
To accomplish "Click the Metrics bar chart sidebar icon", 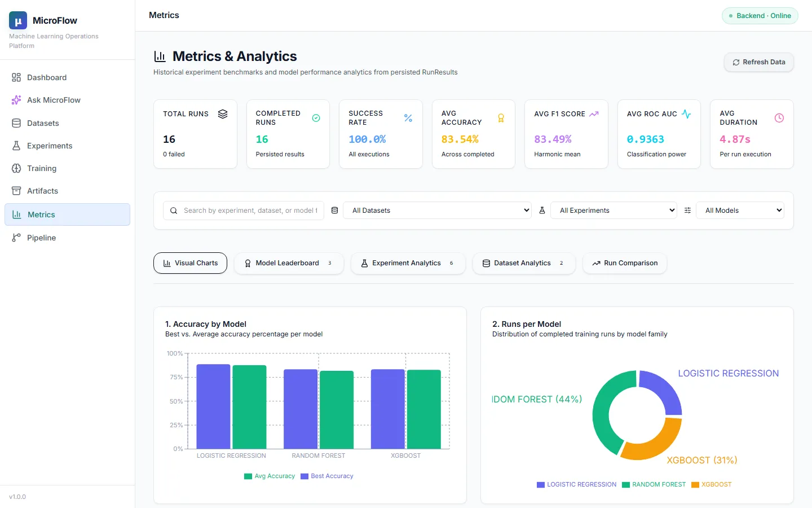I will (x=16, y=214).
